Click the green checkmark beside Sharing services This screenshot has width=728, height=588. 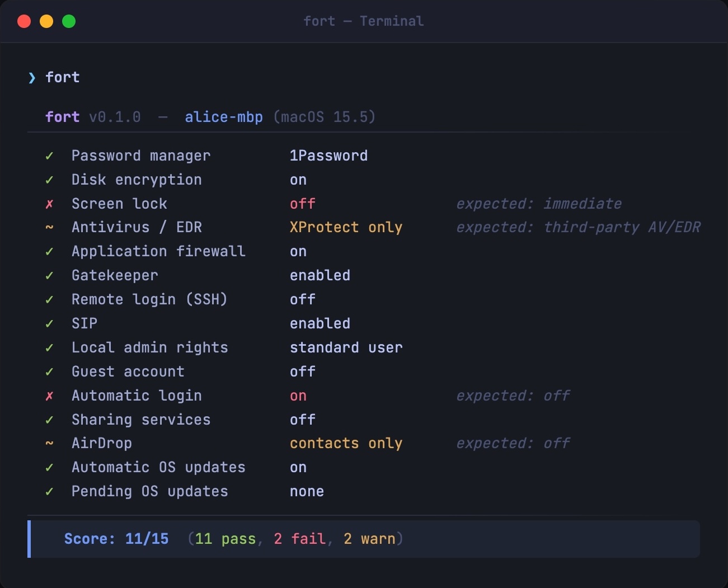pos(49,420)
